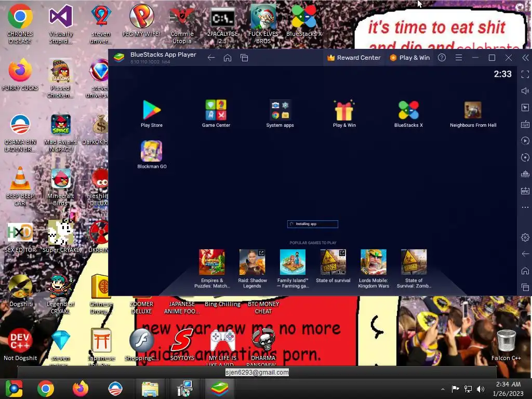Open keyboard controls in BlueStacks sidebar
The height and width of the screenshot is (399, 532).
point(525,124)
